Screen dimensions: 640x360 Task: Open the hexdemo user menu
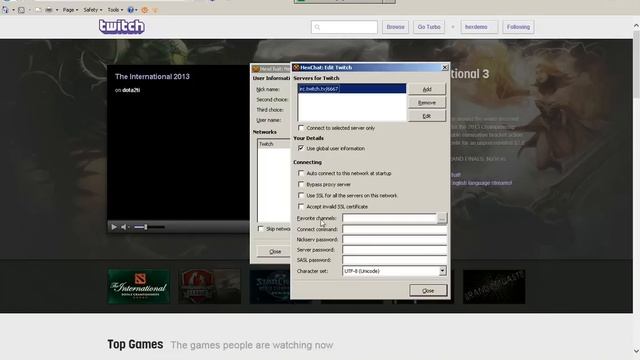point(479,27)
